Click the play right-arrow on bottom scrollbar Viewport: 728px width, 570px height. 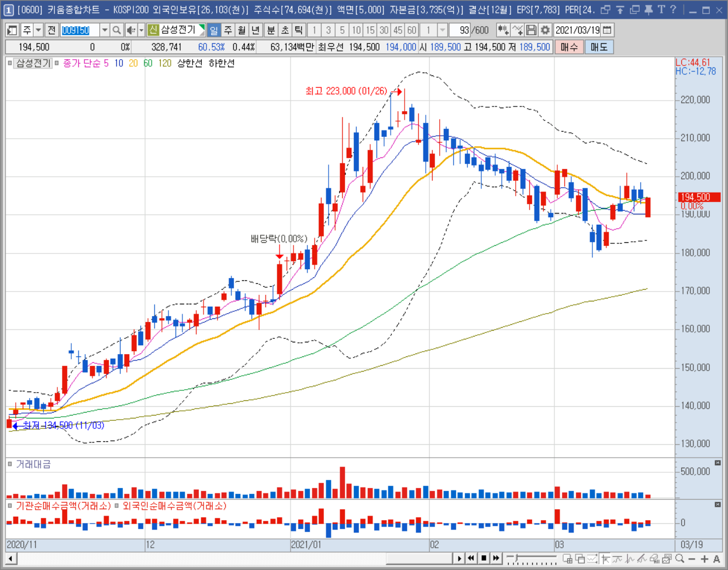(x=460, y=558)
